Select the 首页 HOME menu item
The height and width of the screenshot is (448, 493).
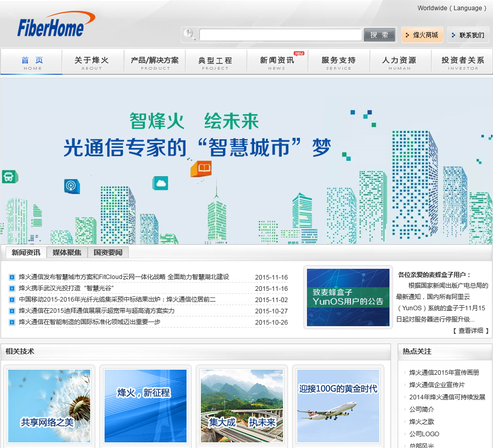point(32,62)
